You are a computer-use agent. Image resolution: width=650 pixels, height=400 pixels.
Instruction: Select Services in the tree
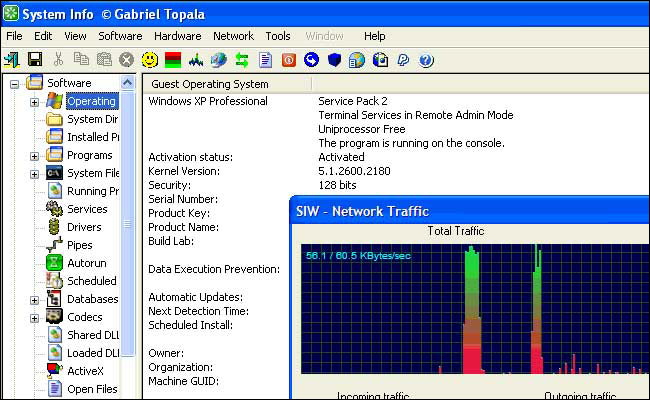point(86,210)
